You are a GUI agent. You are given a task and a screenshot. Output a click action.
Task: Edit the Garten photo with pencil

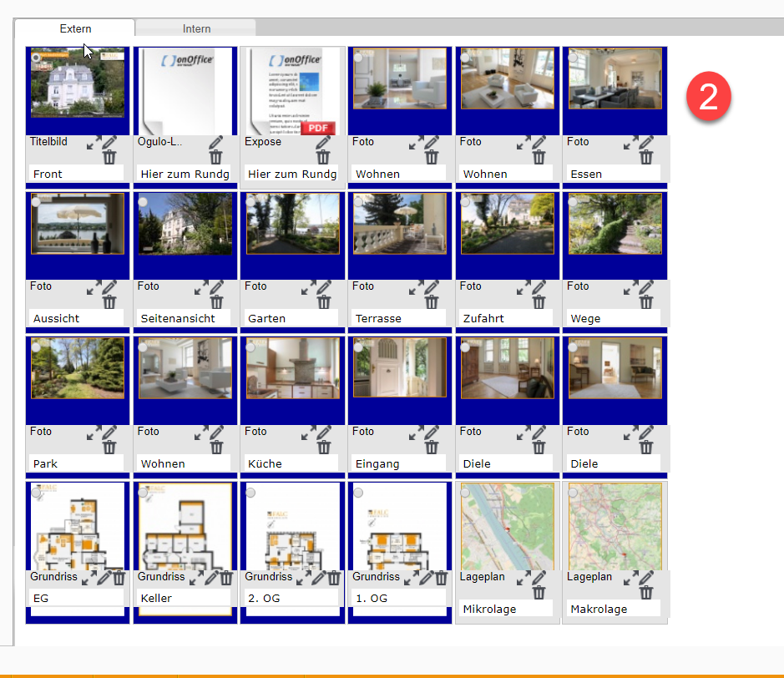(324, 287)
